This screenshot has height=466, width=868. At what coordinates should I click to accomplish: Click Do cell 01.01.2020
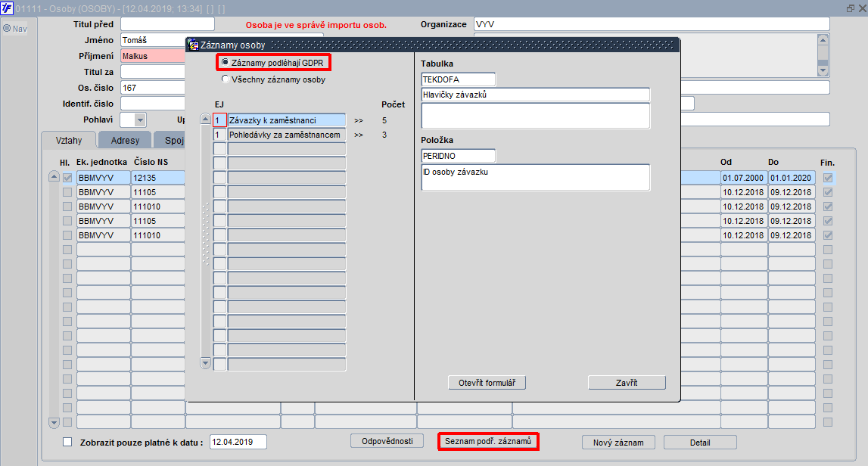(x=791, y=178)
